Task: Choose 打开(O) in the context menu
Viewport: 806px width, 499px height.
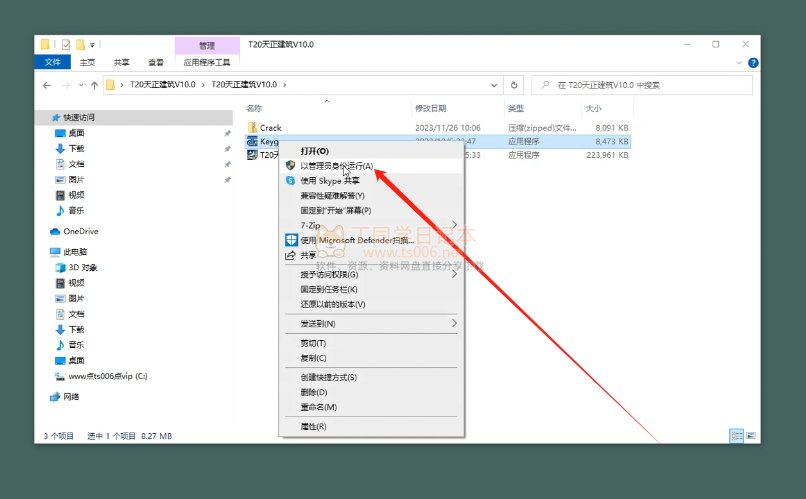Action: coord(371,151)
